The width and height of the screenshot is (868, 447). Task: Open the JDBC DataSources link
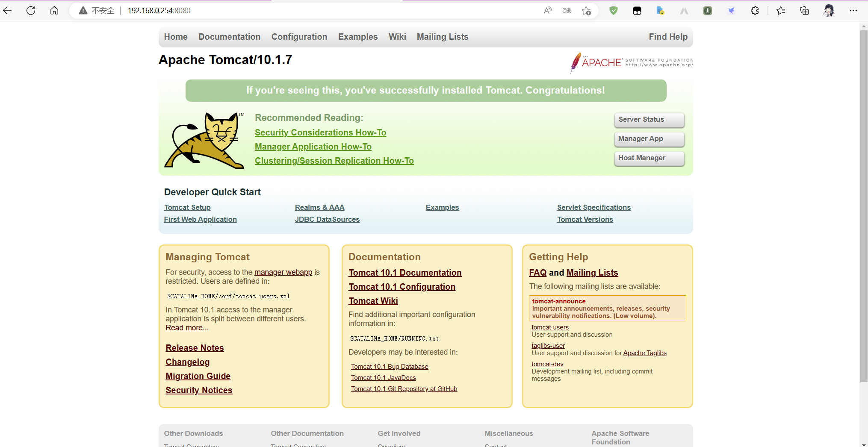(x=327, y=219)
